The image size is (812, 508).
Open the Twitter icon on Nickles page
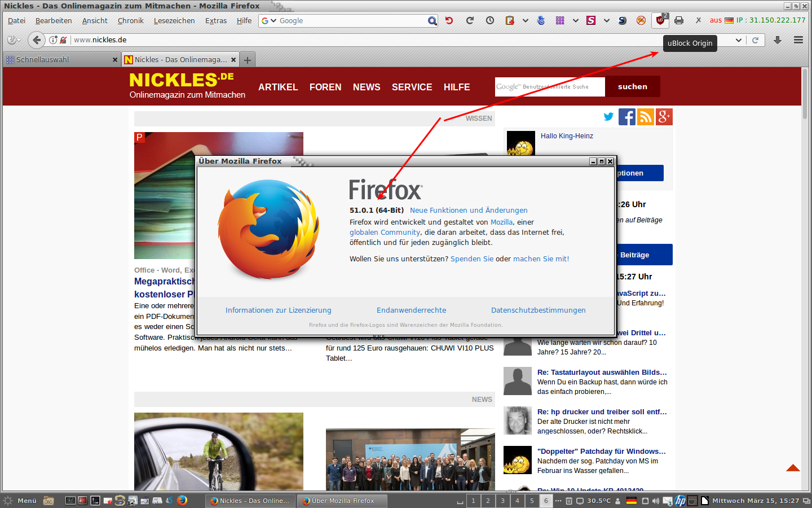(608, 117)
